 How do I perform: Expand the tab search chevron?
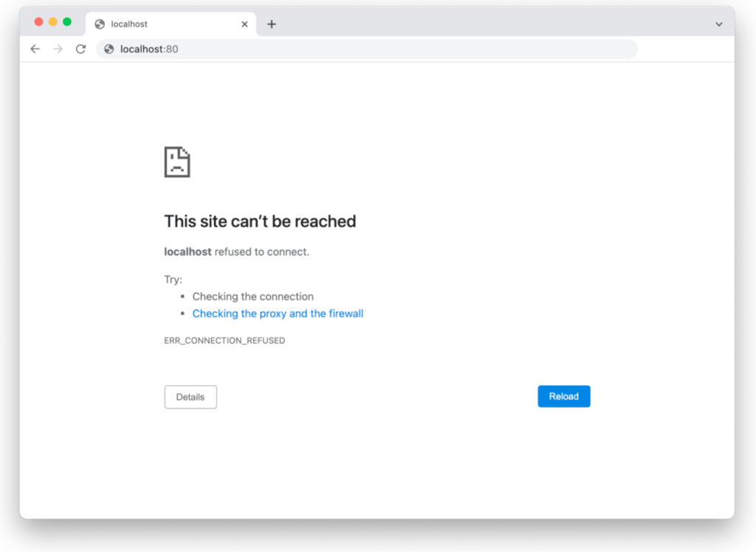[719, 24]
